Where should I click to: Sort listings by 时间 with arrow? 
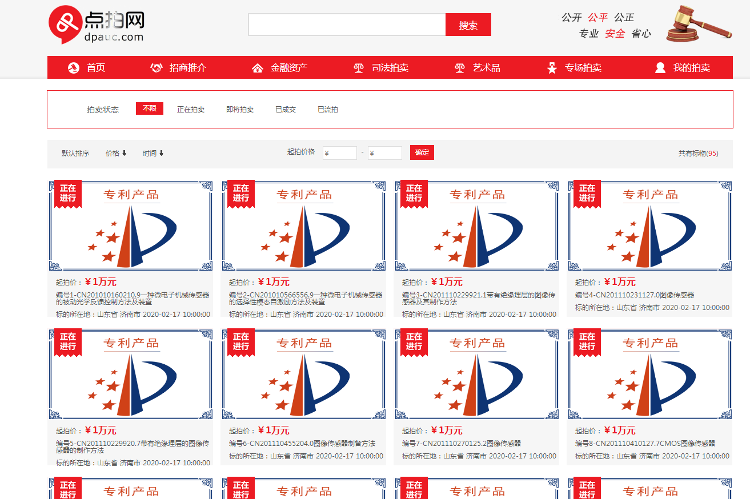pos(153,153)
